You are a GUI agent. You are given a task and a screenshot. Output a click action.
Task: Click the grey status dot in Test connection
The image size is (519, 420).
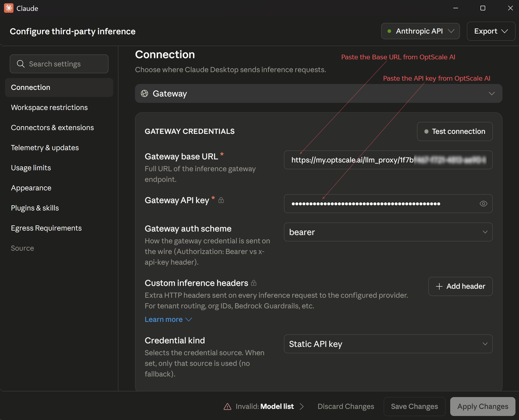426,132
